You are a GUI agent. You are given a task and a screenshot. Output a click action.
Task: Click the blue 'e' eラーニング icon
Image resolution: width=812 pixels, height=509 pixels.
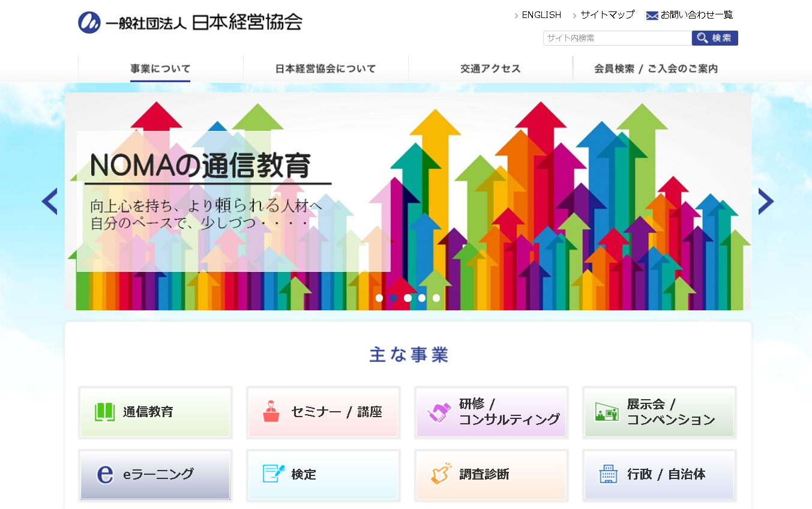tap(104, 474)
